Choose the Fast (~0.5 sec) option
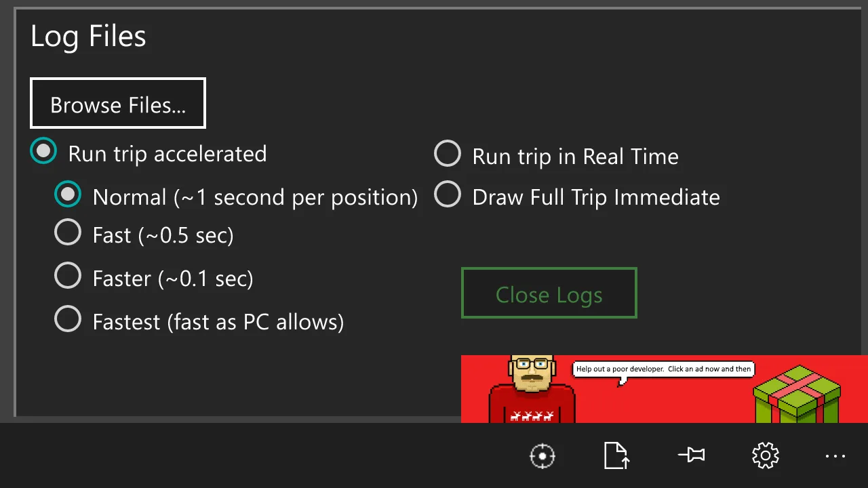The width and height of the screenshot is (868, 488). [x=144, y=234]
